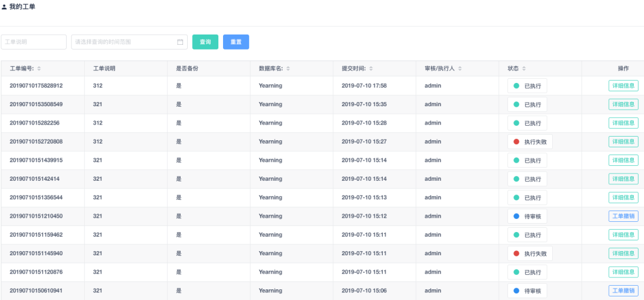The width and height of the screenshot is (644, 300).
Task: Open 详细信息 for order 20190710151120876
Action: click(x=624, y=272)
